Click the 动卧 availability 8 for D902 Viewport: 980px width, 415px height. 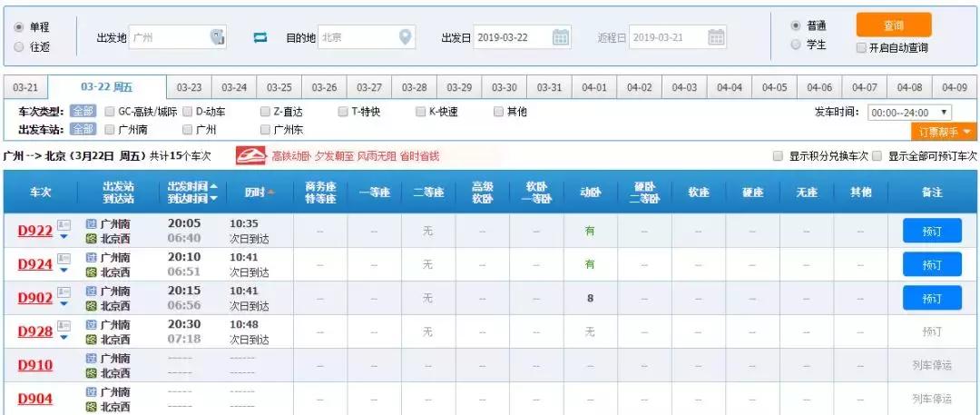click(590, 299)
